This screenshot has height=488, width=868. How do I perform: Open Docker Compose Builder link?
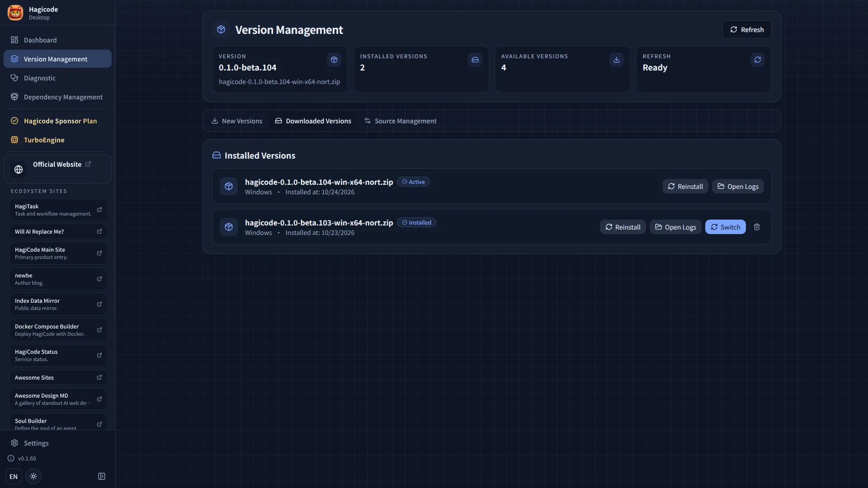point(58,330)
